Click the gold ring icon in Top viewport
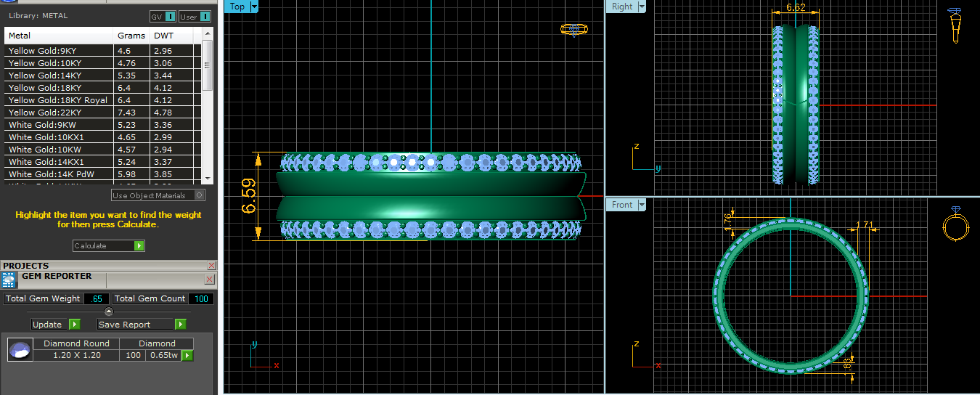 coord(573,30)
